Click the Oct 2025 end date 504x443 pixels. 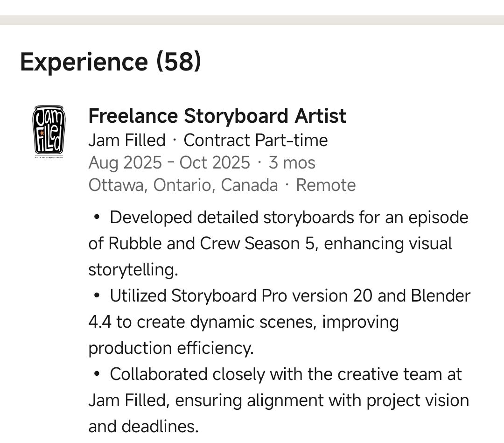click(x=215, y=163)
